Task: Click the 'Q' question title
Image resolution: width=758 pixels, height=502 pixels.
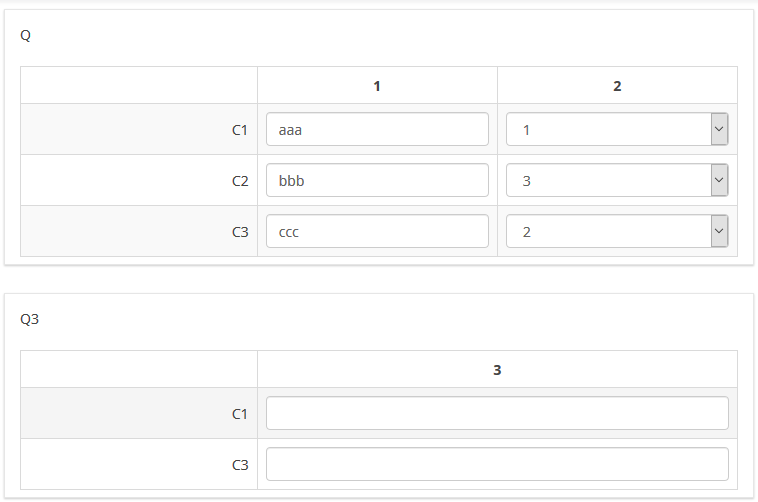Action: point(26,35)
